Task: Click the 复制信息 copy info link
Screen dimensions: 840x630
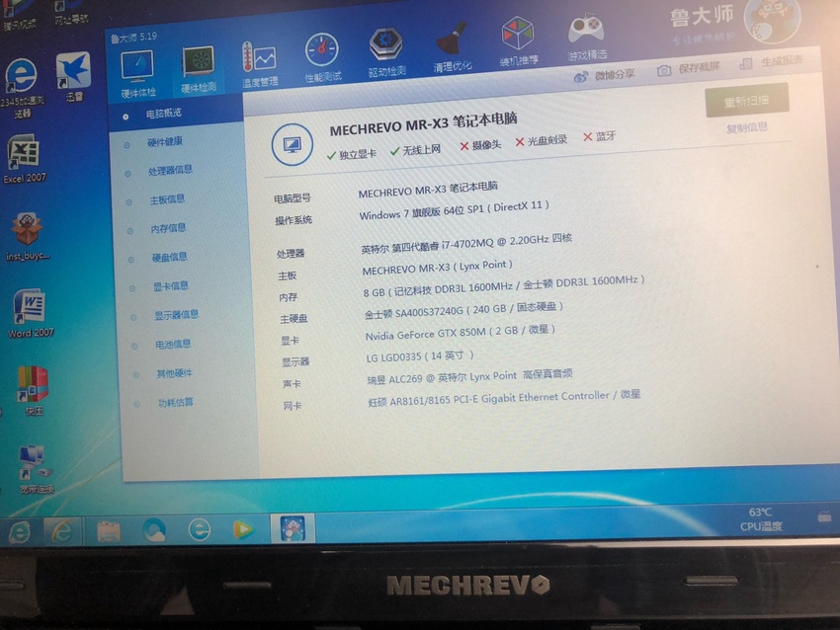Action: (x=747, y=128)
